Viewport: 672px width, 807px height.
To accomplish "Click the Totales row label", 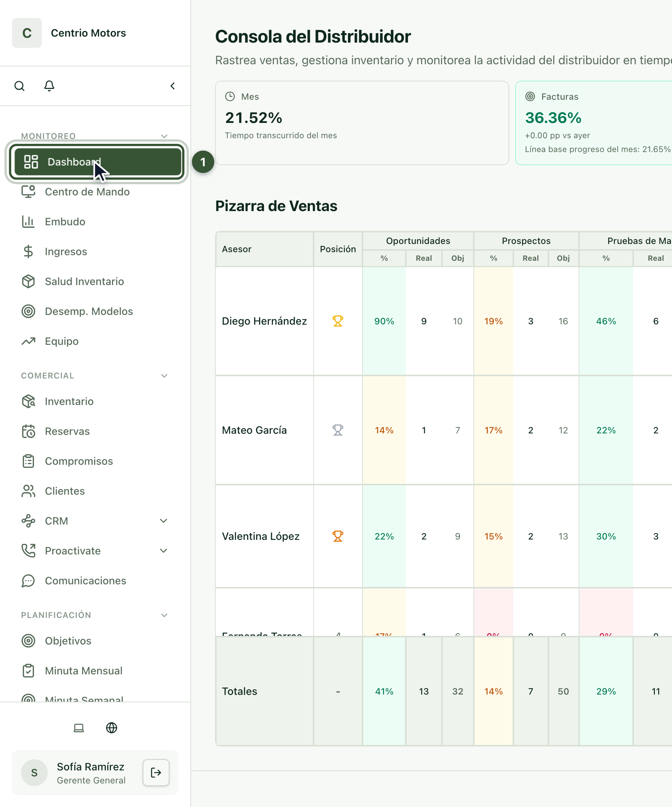I will click(x=240, y=691).
